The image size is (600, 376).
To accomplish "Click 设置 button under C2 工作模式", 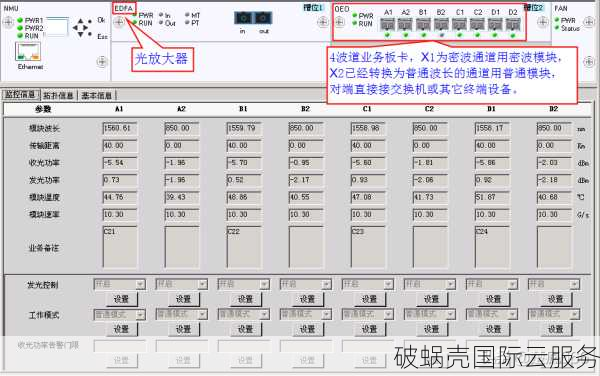I will pyautogui.click(x=431, y=329).
